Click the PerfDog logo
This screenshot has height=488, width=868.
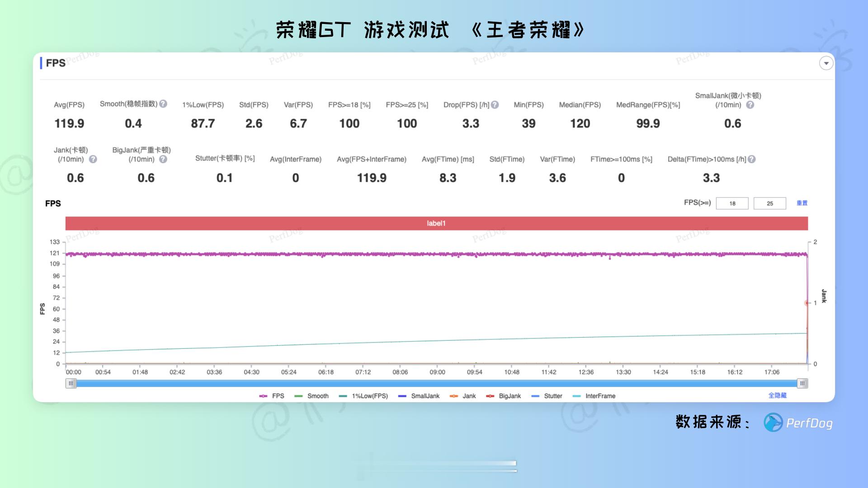pyautogui.click(x=798, y=423)
